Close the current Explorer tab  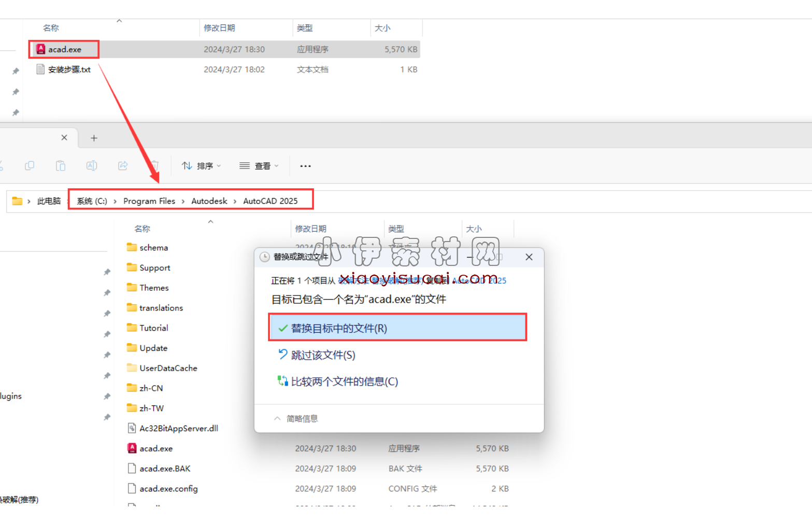(64, 137)
